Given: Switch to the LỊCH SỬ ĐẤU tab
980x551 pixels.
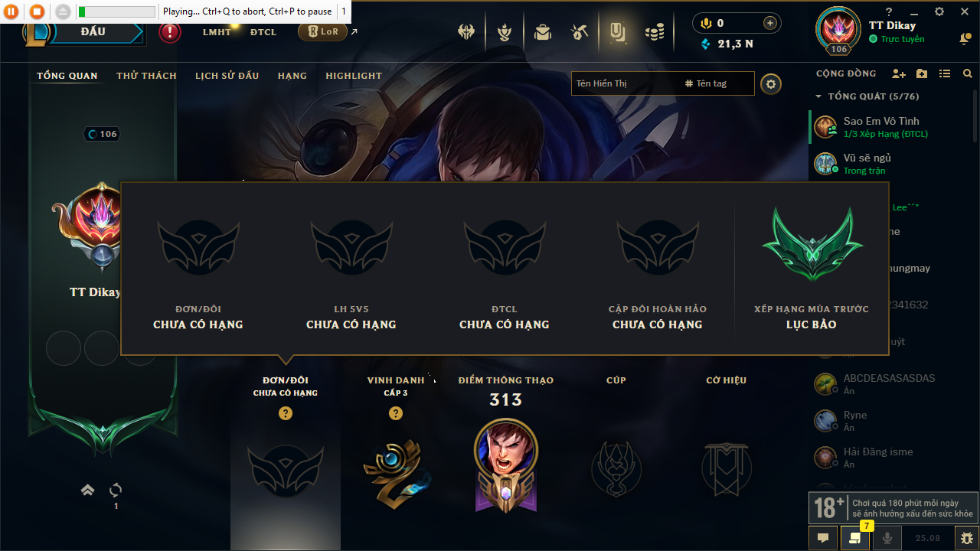Looking at the screenshot, I should tap(227, 76).
